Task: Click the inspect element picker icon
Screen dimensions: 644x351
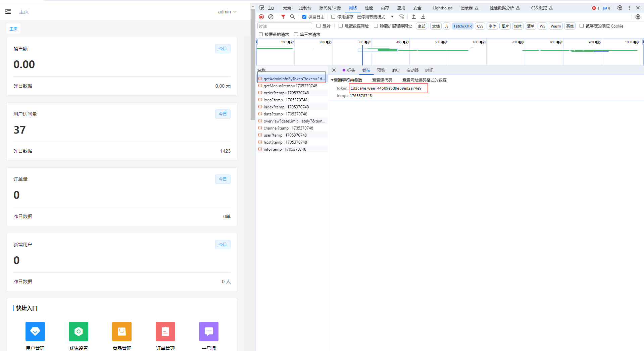Action: click(261, 8)
